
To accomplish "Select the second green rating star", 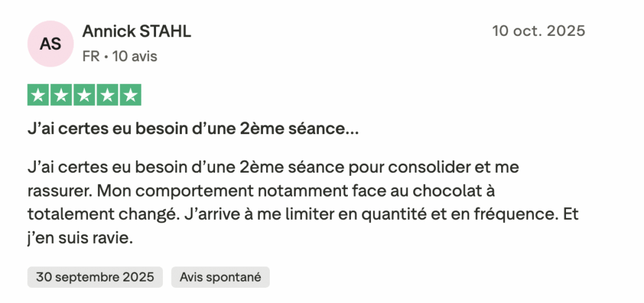I will 62,95.
